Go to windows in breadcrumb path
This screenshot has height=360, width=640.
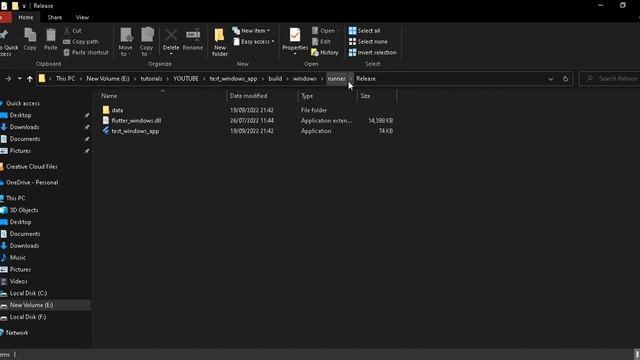click(304, 79)
